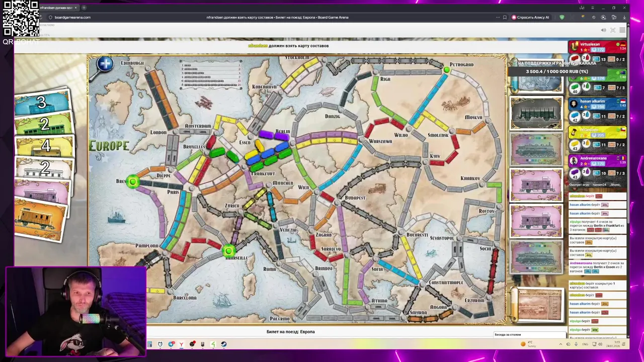Click the Marseille destination marker on map

tap(228, 250)
